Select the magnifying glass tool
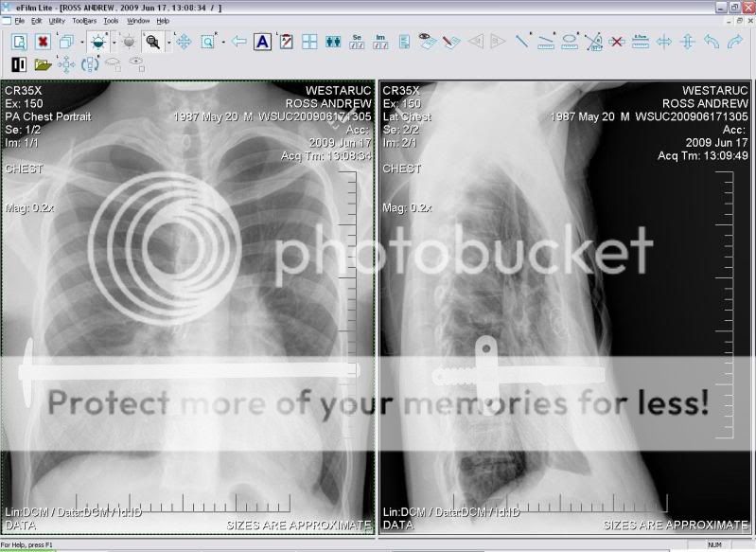The image size is (756, 552). click(153, 42)
